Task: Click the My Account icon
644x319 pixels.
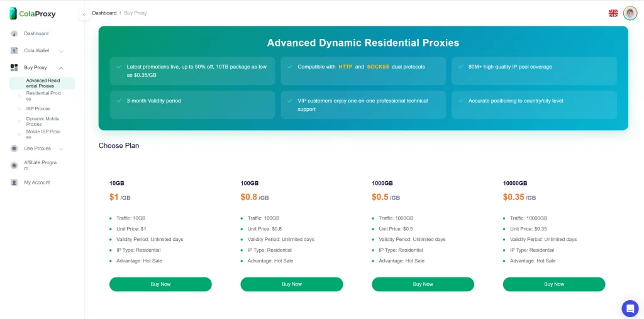Action: [14, 182]
